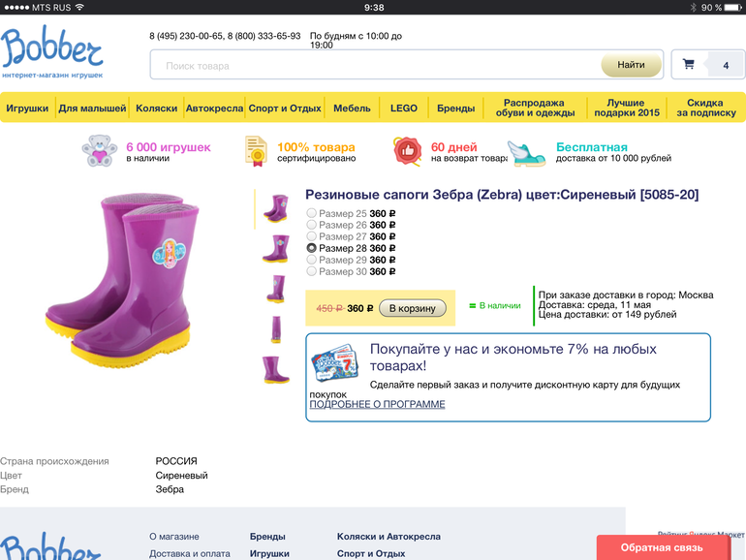Screen dimensions: 746x560
Task: Click the Bobber logo in header
Action: tap(52, 51)
